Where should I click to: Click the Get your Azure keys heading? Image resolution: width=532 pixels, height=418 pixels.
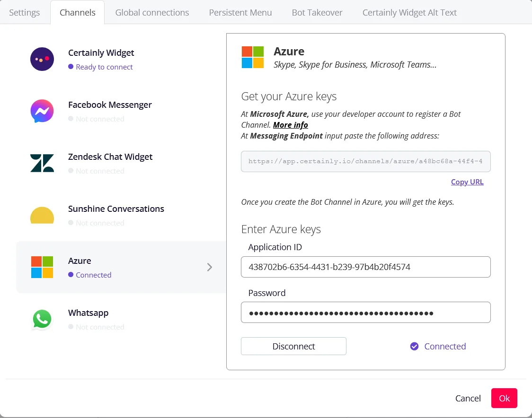[289, 96]
